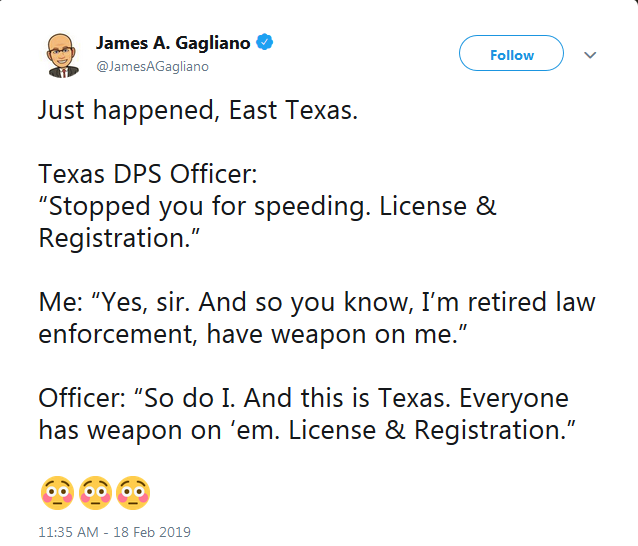Click the "Just happened, East Texas." line

click(x=197, y=111)
